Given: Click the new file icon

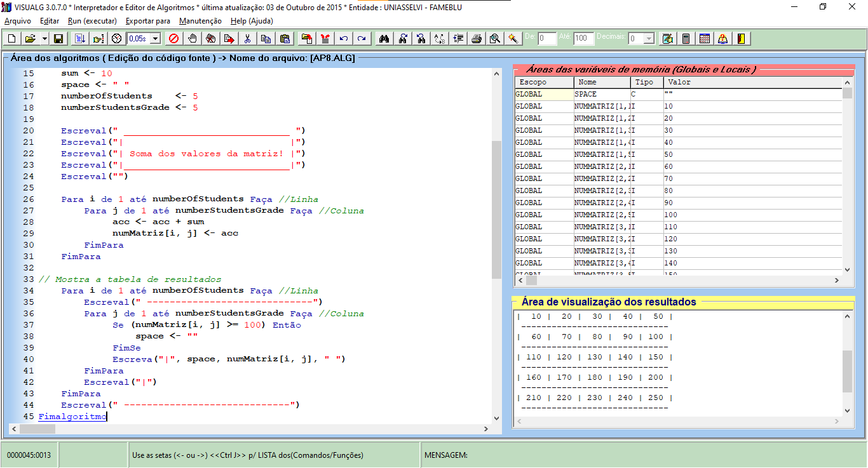Looking at the screenshot, I should (11, 39).
